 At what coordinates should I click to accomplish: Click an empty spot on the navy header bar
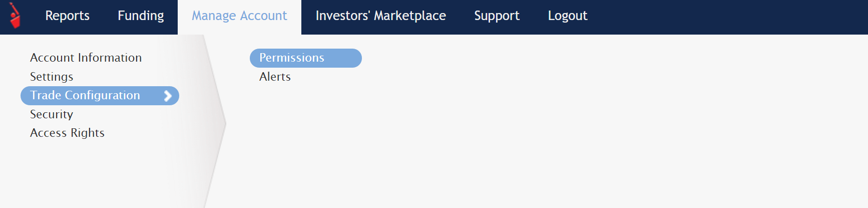click(x=726, y=17)
